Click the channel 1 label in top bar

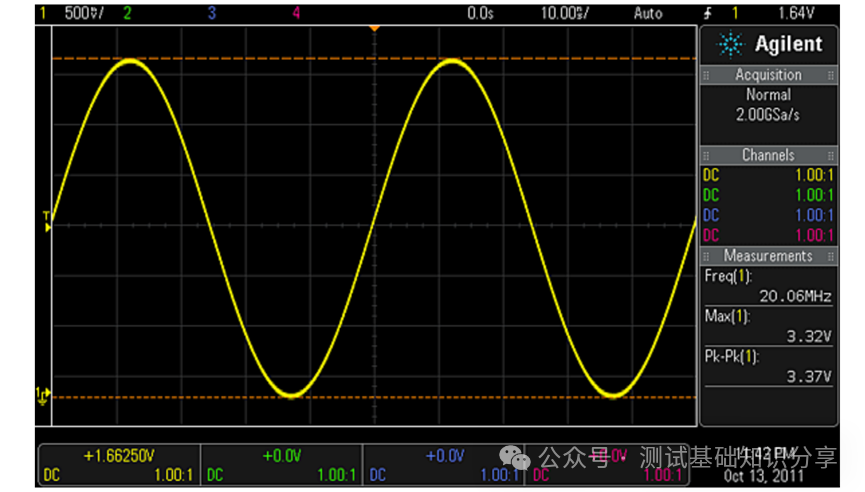[42, 13]
